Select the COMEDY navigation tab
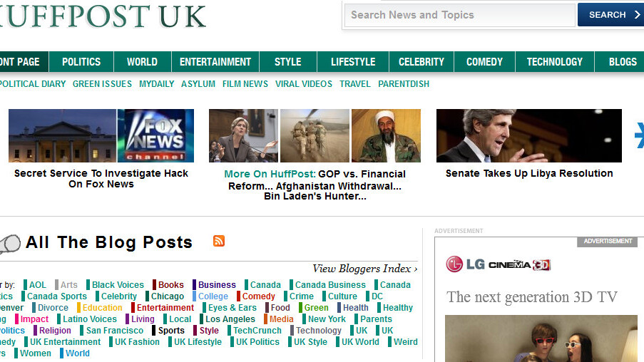The width and height of the screenshot is (644, 362). [484, 62]
